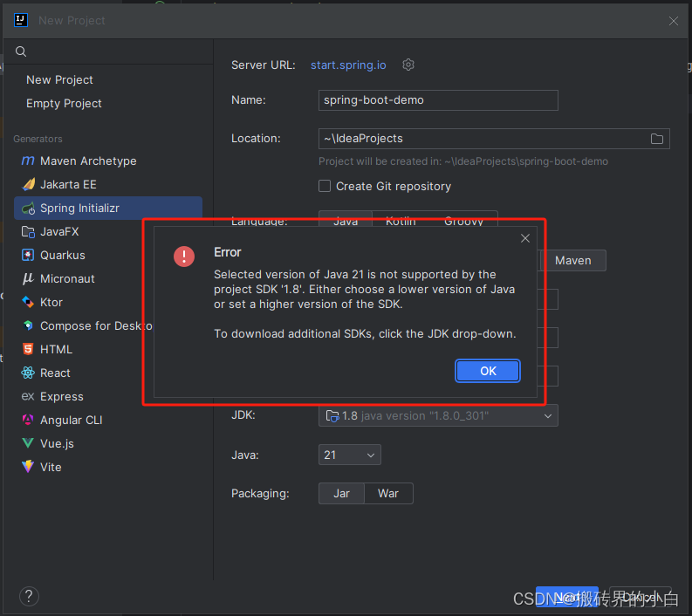The height and width of the screenshot is (616, 692).
Task: Click the Angular CLI logo icon
Action: pyautogui.click(x=28, y=420)
